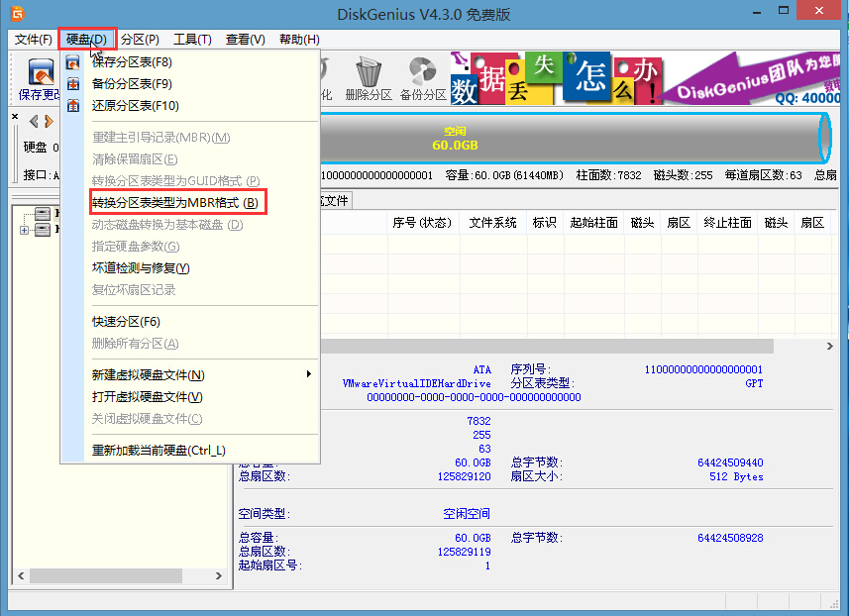This screenshot has width=849, height=616.
Task: Close the 硬盘(D) menu from menu bar
Action: (86, 40)
